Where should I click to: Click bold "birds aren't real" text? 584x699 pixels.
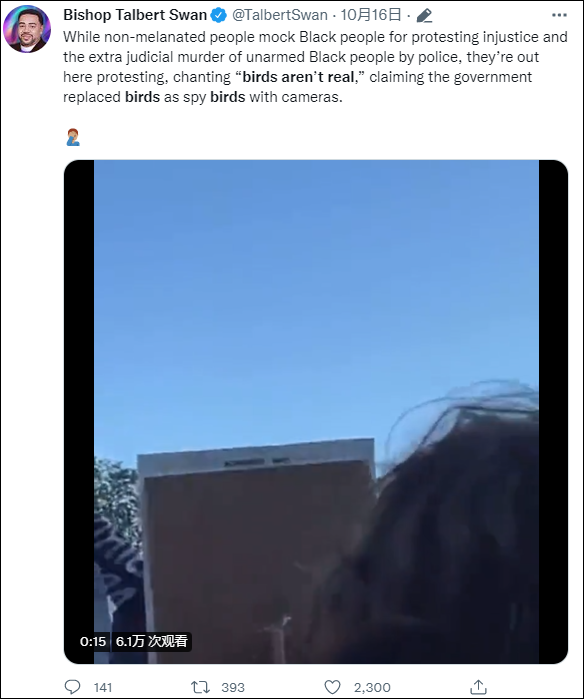coord(299,77)
